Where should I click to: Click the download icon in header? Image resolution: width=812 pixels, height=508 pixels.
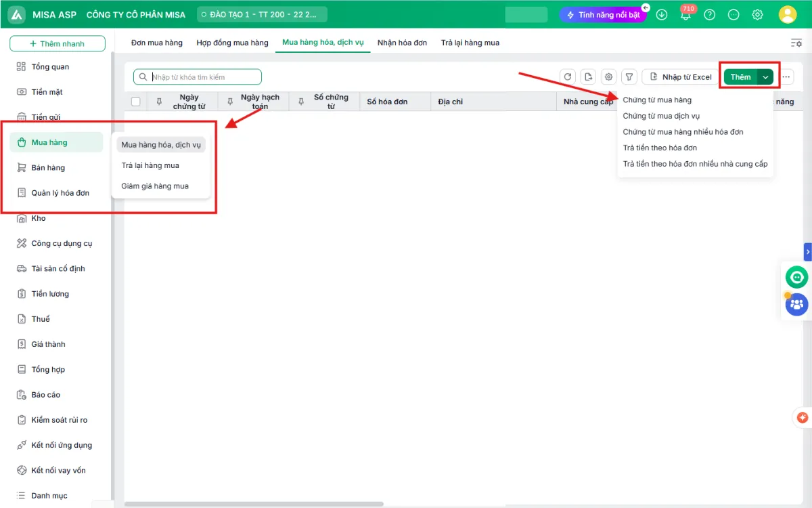[662, 15]
